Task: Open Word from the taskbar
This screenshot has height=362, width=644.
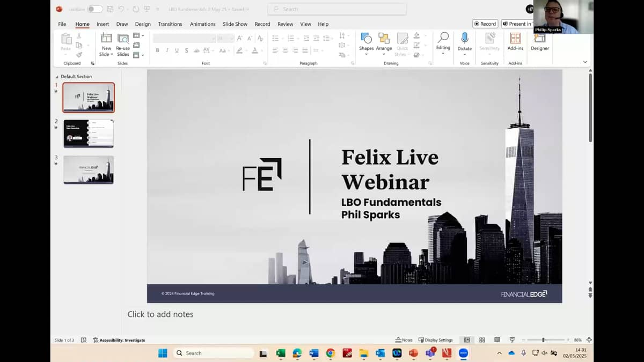Action: pos(313,353)
